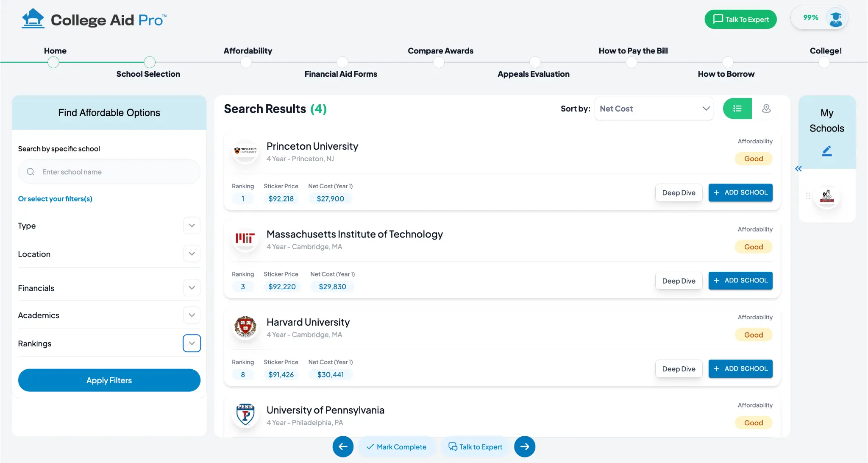Click How to Borrow step circle
The image size is (868, 463).
click(728, 62)
